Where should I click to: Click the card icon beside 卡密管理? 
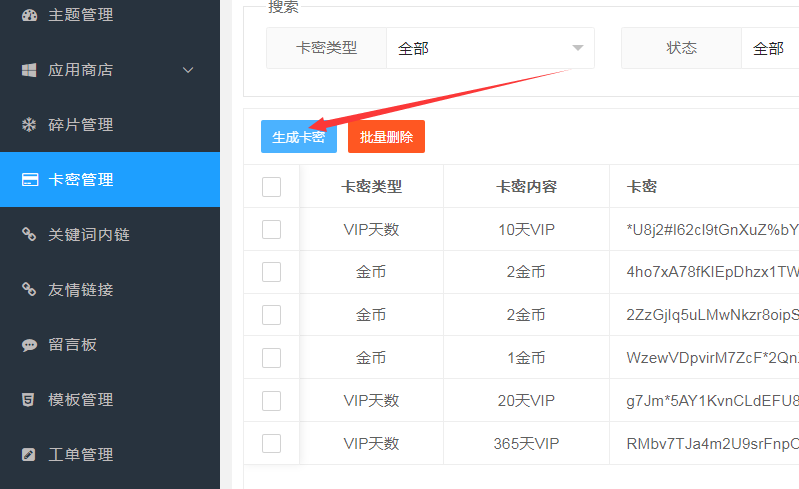point(30,180)
